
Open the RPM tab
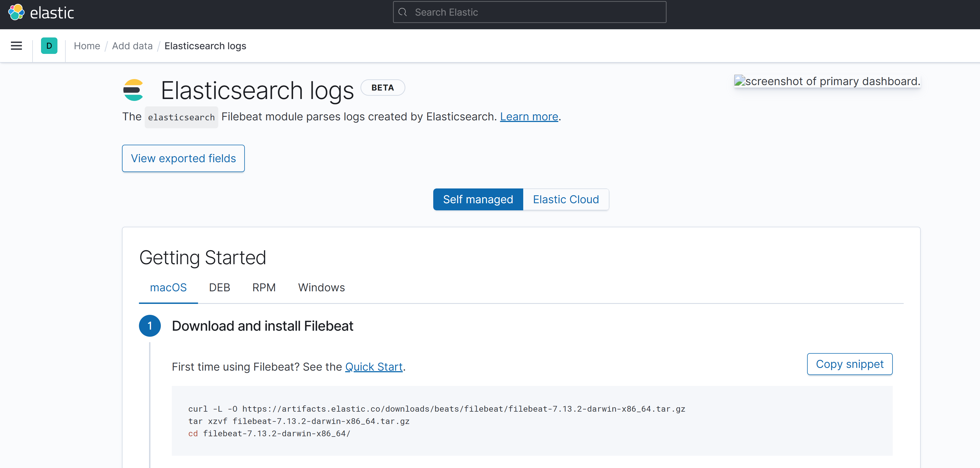[x=264, y=288]
